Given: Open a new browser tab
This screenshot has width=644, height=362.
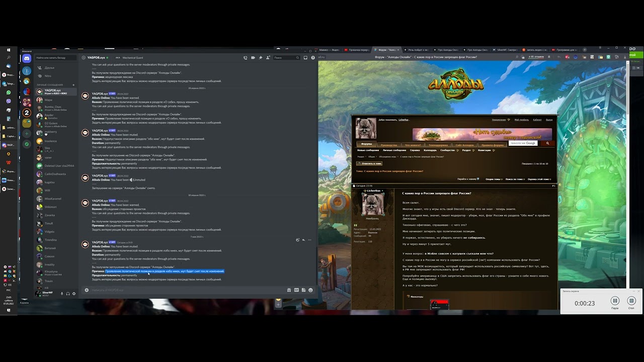Looking at the screenshot, I should 584,50.
